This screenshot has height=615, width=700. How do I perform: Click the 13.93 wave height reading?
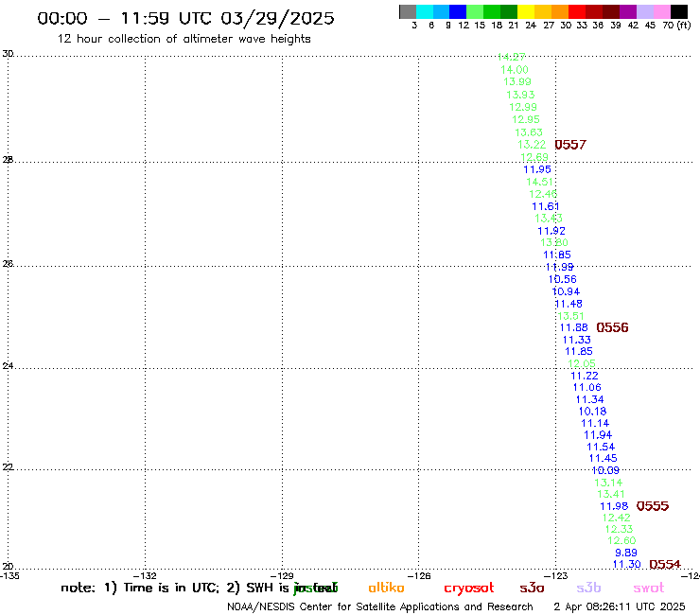pos(520,95)
